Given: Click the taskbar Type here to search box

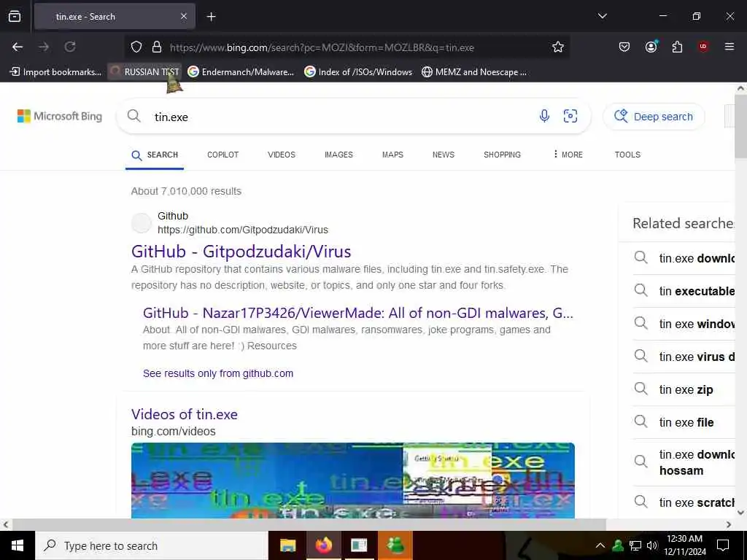Looking at the screenshot, I should pyautogui.click(x=152, y=545).
